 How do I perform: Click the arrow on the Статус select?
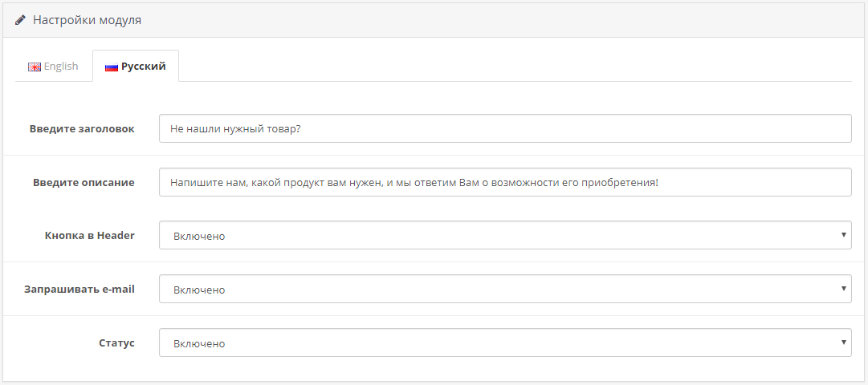click(x=843, y=342)
